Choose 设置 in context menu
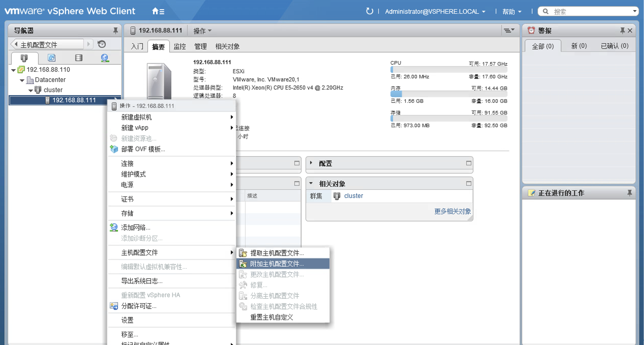 click(x=172, y=320)
